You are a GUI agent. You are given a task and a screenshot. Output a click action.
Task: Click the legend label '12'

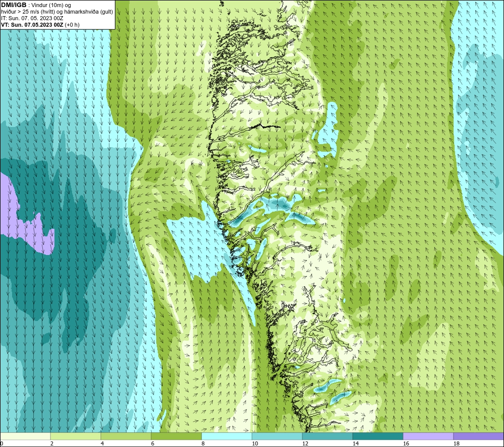pos(305,443)
